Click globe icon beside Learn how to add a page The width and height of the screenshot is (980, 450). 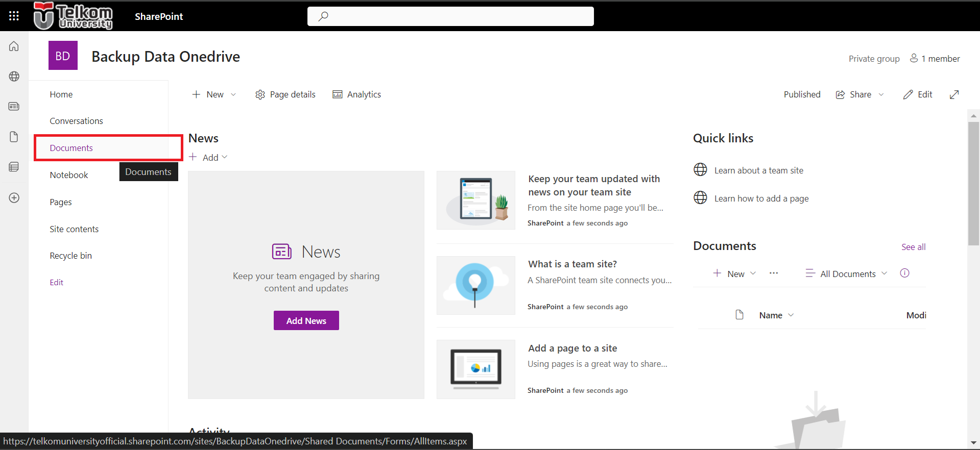(700, 198)
